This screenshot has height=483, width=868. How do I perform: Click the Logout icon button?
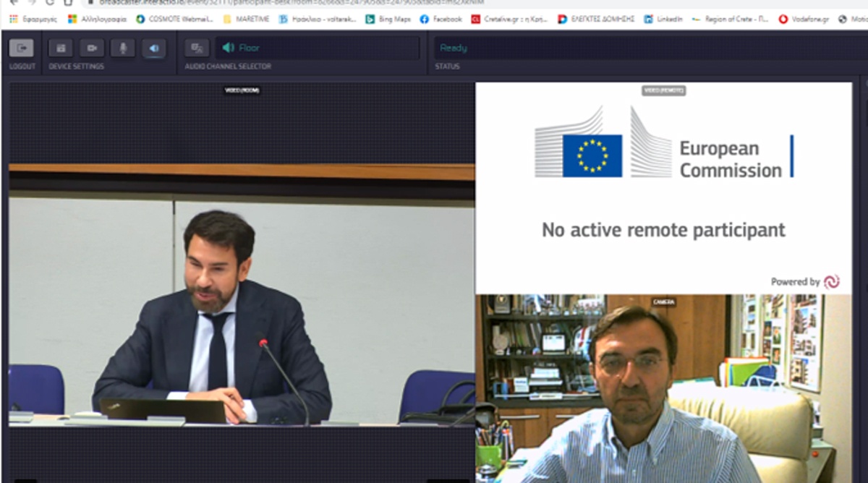click(x=21, y=48)
